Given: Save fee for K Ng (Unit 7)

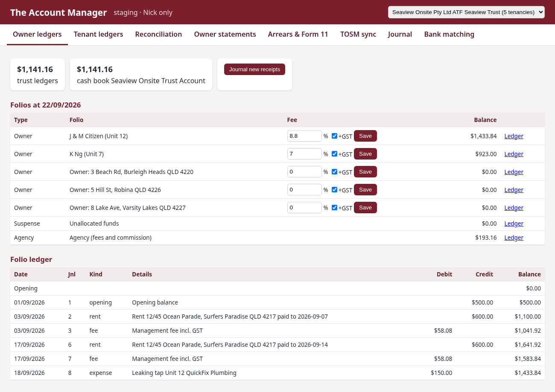Looking at the screenshot, I should pos(365,154).
